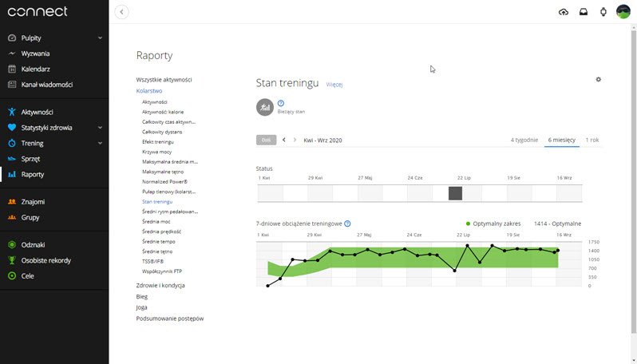Viewport: 637px width, 364px height.
Task: Switch to the 4 tygodnie tab
Action: (524, 140)
